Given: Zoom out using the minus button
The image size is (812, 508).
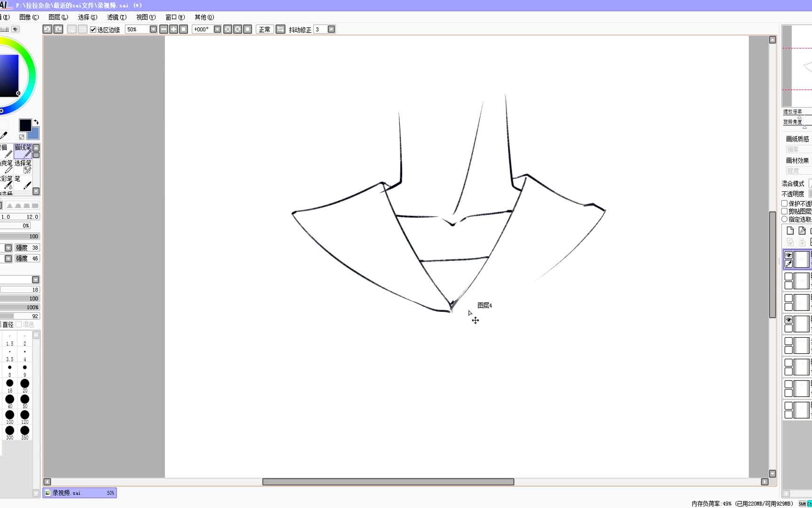Looking at the screenshot, I should pyautogui.click(x=164, y=29).
